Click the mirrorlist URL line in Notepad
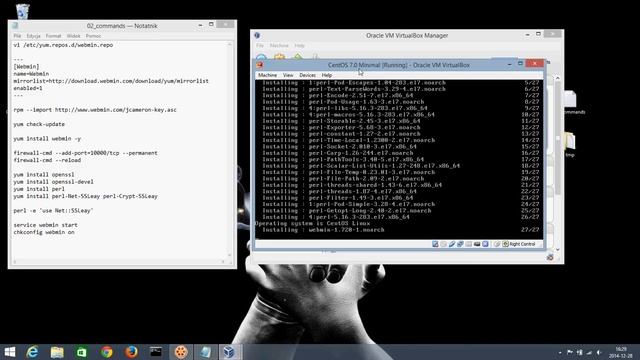The width and height of the screenshot is (640, 360). point(111,81)
